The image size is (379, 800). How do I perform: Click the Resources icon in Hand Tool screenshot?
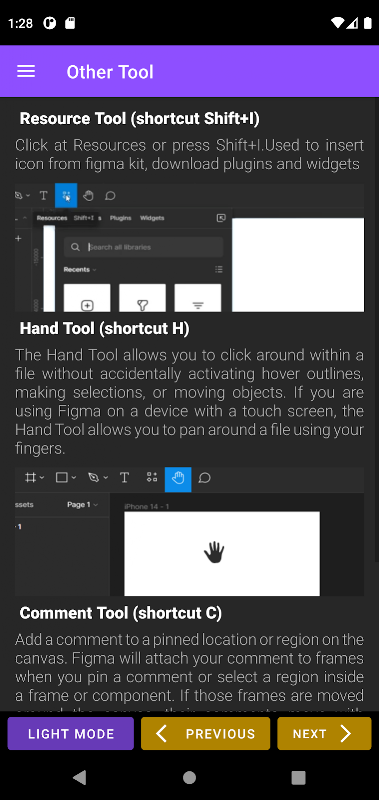click(x=151, y=478)
